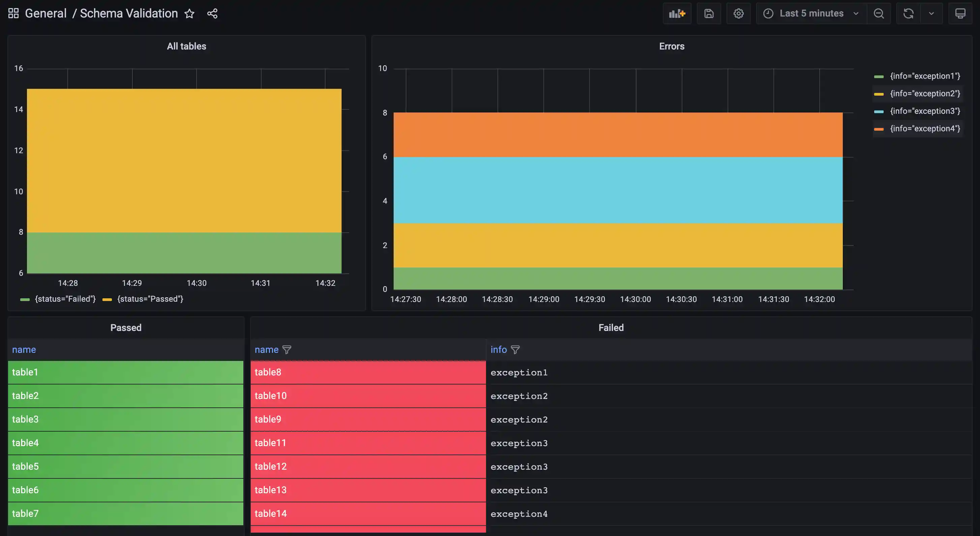Open the Errors panel title menu
The width and height of the screenshot is (980, 536).
point(671,46)
